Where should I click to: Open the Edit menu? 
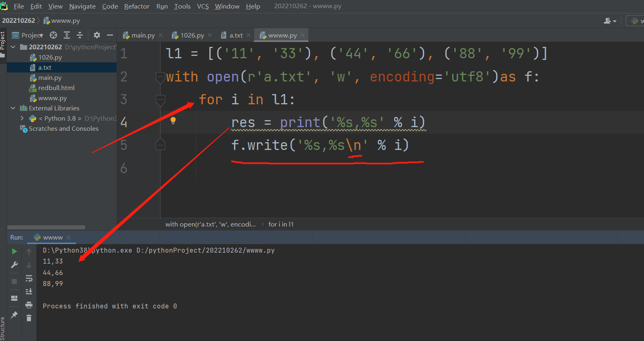tap(36, 6)
